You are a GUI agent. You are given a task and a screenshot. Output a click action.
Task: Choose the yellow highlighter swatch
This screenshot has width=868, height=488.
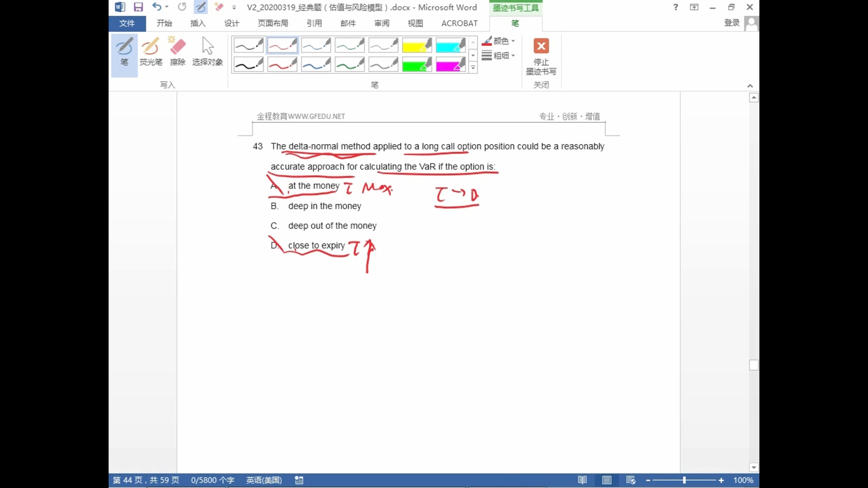coord(417,46)
